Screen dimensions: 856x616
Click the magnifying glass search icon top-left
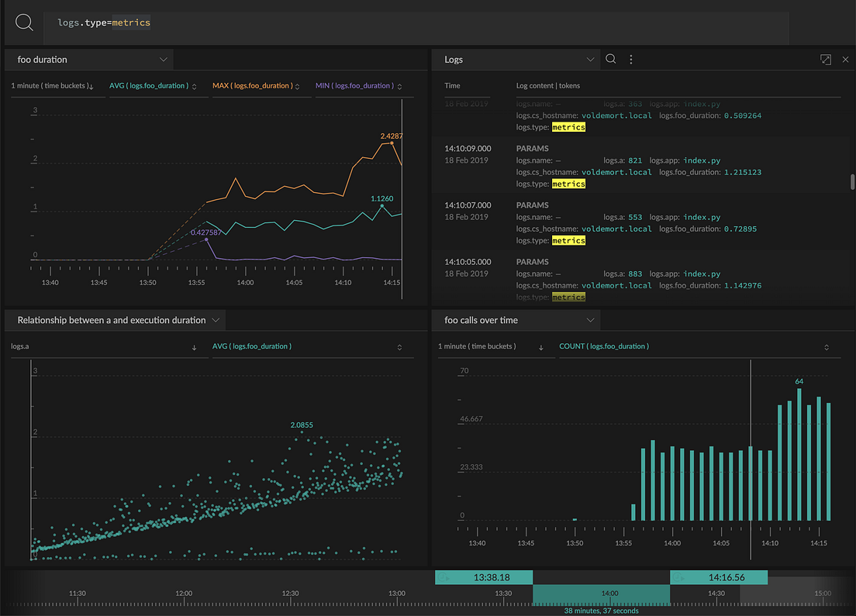coord(22,22)
